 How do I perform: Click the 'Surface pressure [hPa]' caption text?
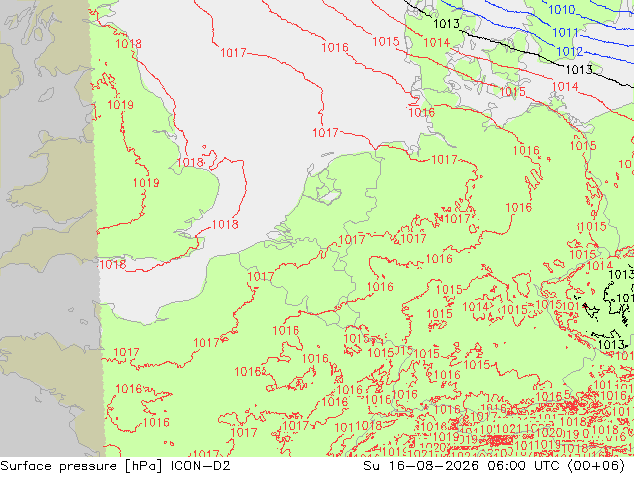(81, 466)
